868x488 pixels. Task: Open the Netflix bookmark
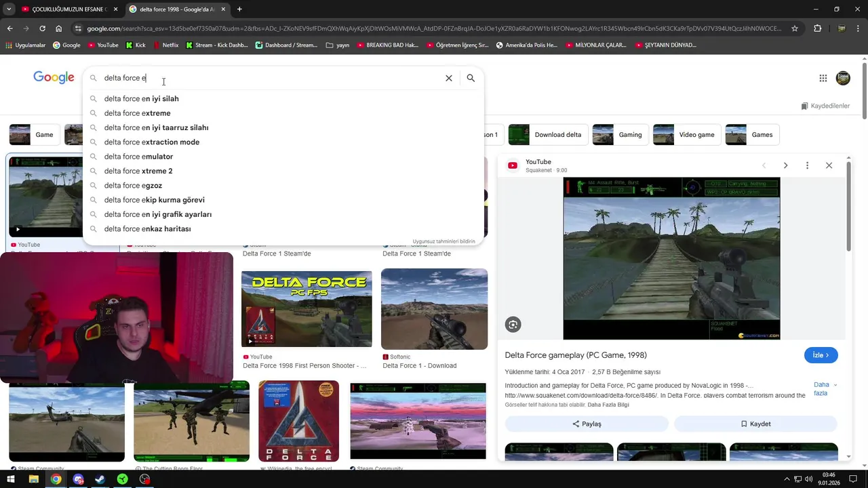[166, 45]
